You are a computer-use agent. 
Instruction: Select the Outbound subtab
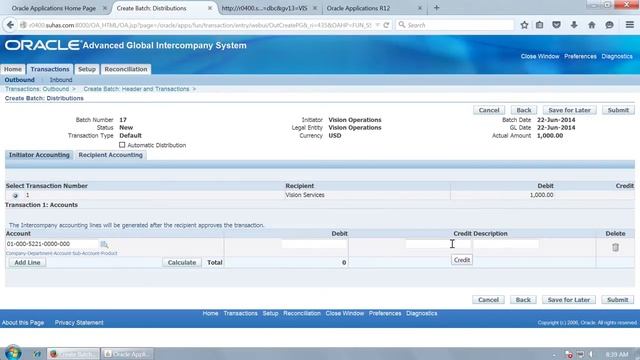point(20,80)
